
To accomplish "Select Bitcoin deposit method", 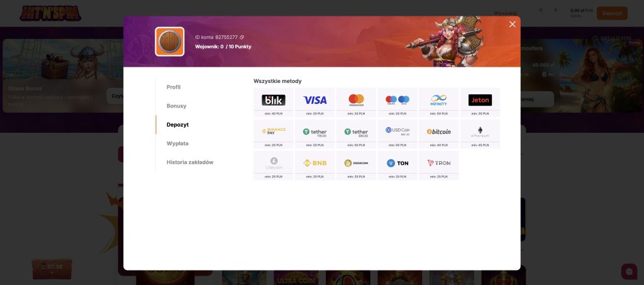I will [x=438, y=134].
